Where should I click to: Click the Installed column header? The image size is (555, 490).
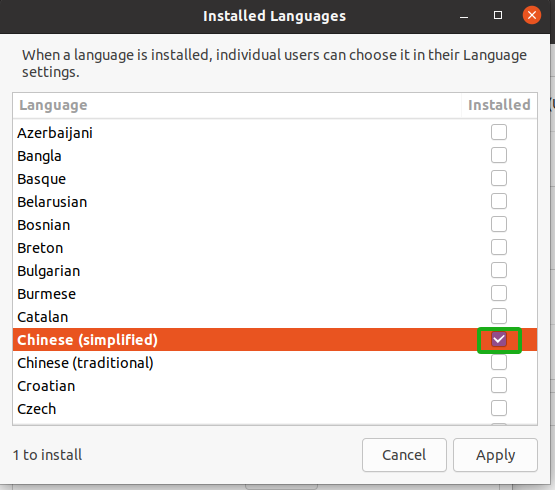coord(499,105)
